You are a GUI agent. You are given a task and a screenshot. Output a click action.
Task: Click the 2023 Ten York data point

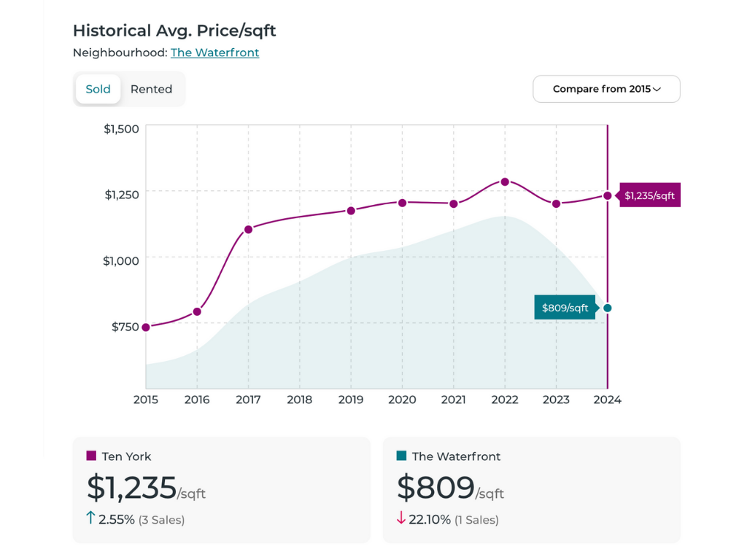point(556,203)
